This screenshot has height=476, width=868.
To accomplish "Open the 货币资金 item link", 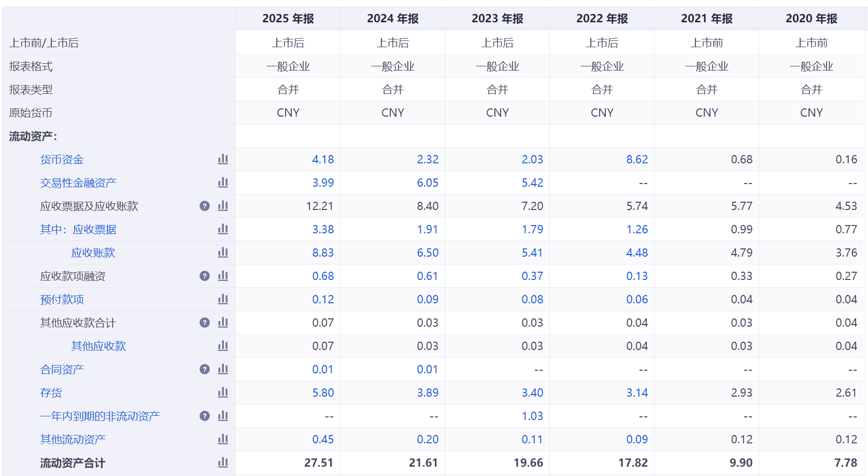I will 62,160.
